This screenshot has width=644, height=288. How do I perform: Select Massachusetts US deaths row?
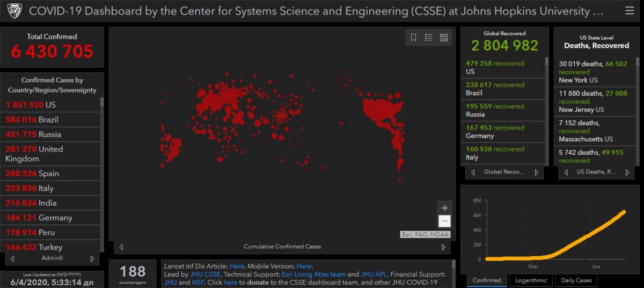(595, 131)
